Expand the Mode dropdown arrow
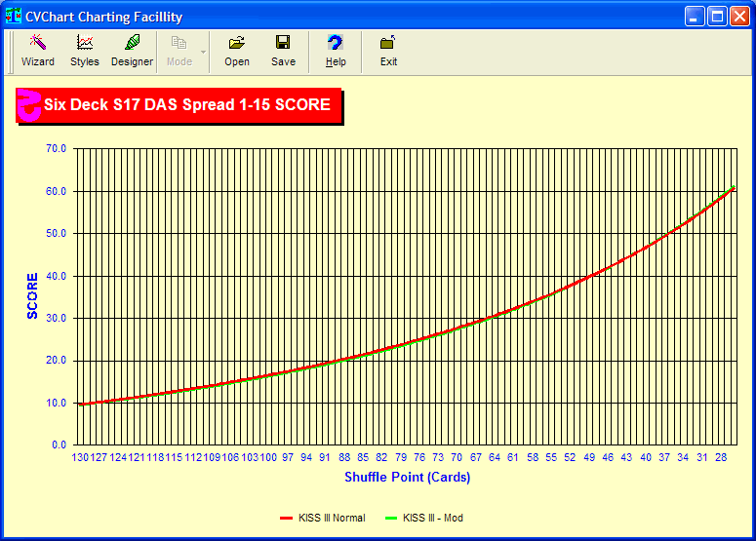 point(203,51)
